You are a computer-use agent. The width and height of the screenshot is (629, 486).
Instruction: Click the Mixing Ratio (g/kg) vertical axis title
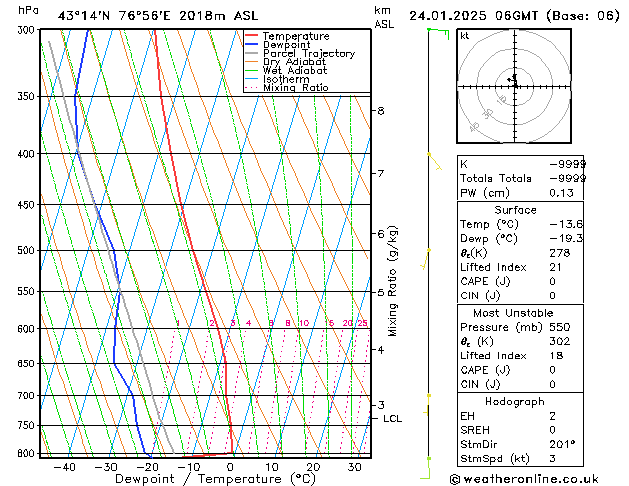click(x=392, y=281)
